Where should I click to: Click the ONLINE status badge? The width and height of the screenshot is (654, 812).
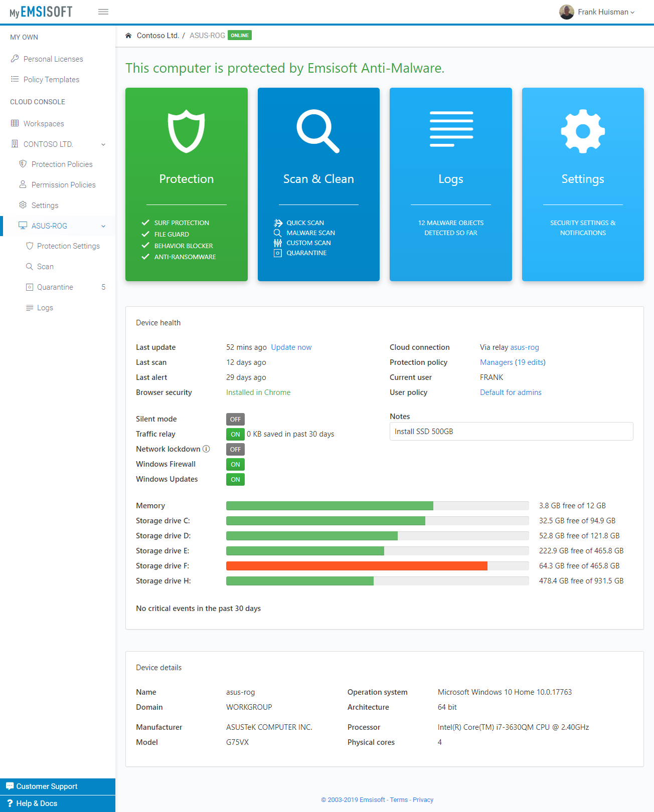pos(239,35)
